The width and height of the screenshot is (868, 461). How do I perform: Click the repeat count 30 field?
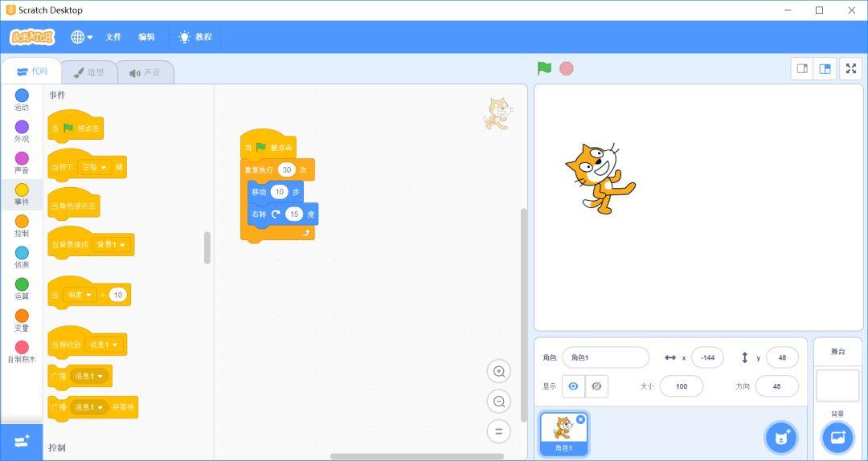coord(287,170)
